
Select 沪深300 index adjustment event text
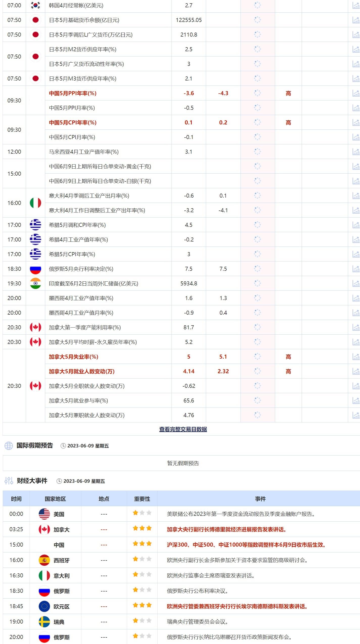246,545
